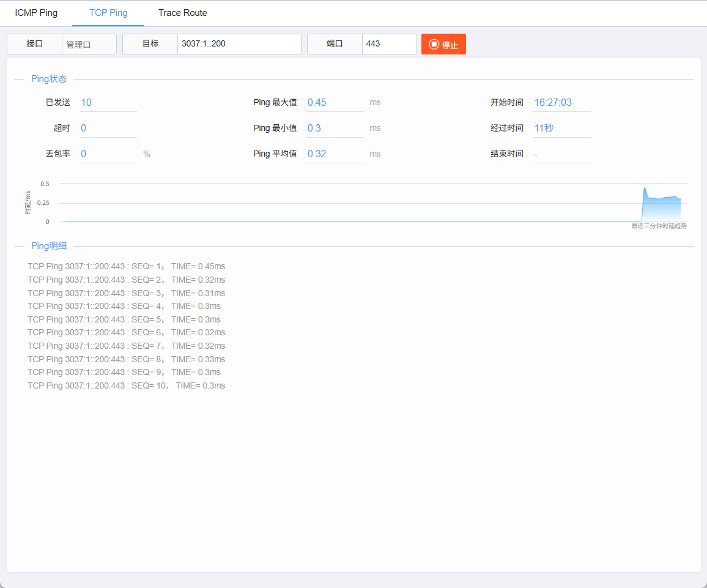
Task: Switch to the ICMP Ping tab
Action: tap(36, 13)
